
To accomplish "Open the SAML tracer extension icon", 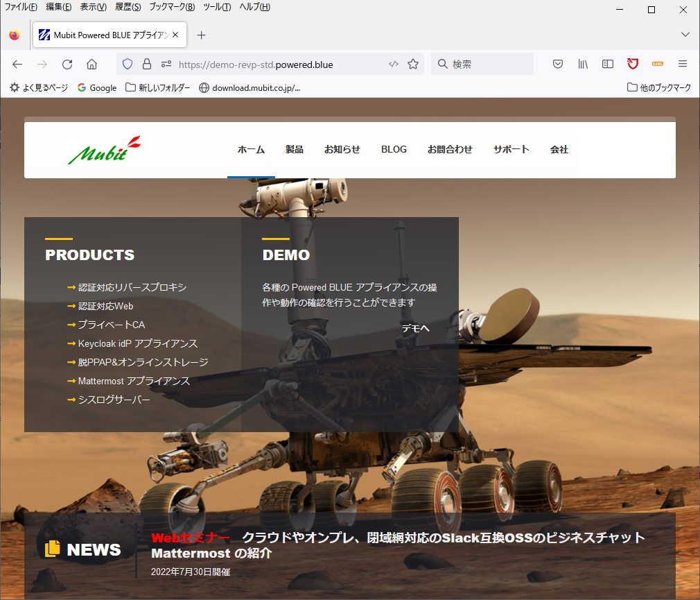I will (658, 65).
